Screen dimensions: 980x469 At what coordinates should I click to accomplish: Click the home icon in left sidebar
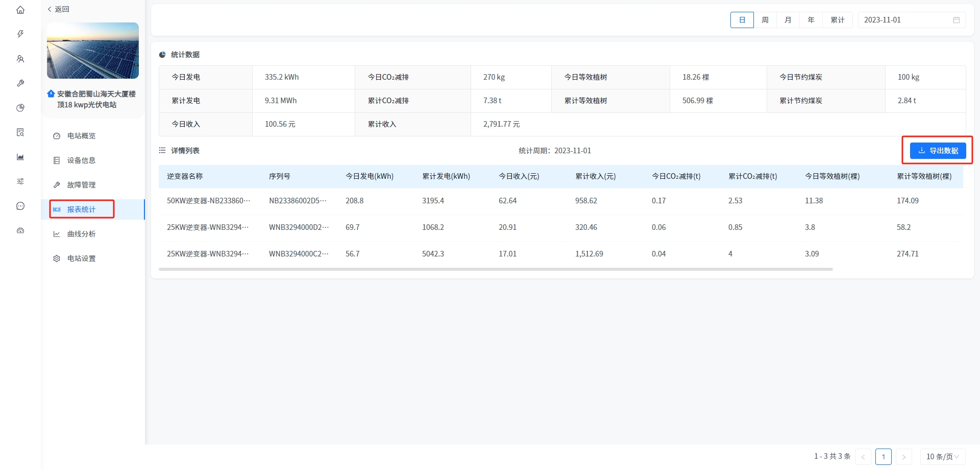(20, 10)
